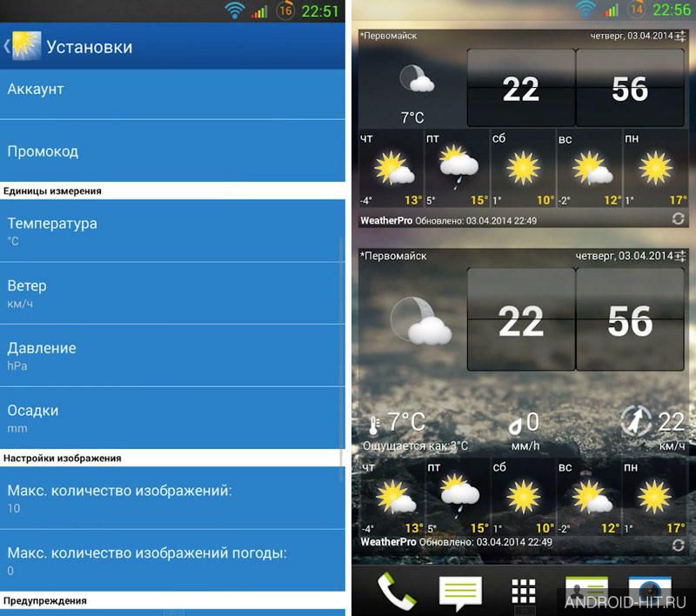The image size is (696, 616).
Task: Tap current weather icon in top widget
Action: (416, 78)
